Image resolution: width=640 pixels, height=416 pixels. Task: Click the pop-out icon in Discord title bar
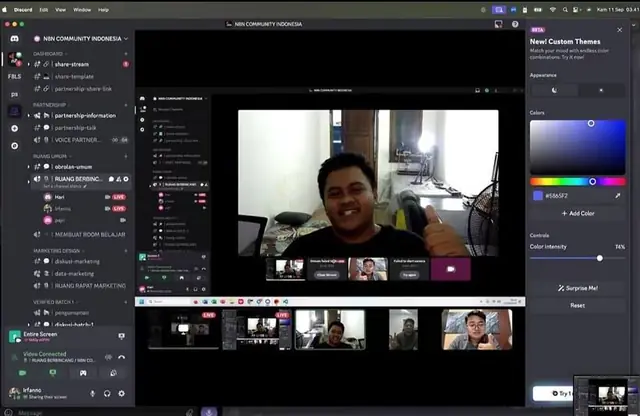pos(498,24)
